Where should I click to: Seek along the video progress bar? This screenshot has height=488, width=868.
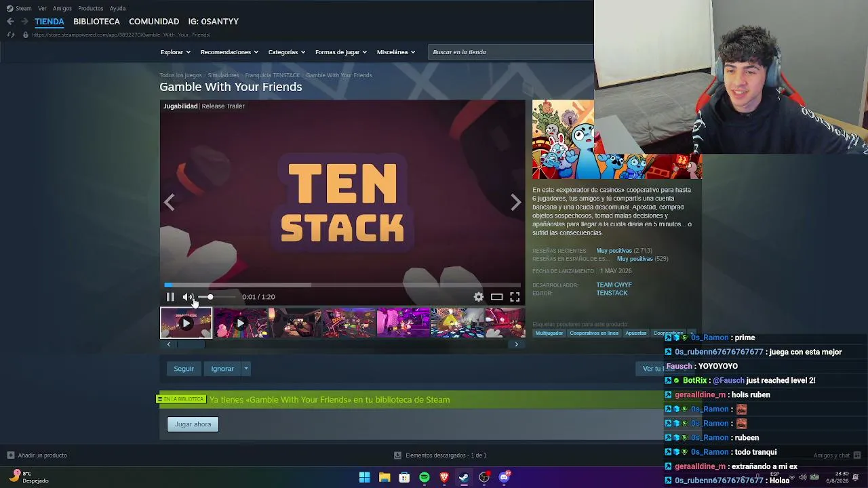tap(342, 285)
